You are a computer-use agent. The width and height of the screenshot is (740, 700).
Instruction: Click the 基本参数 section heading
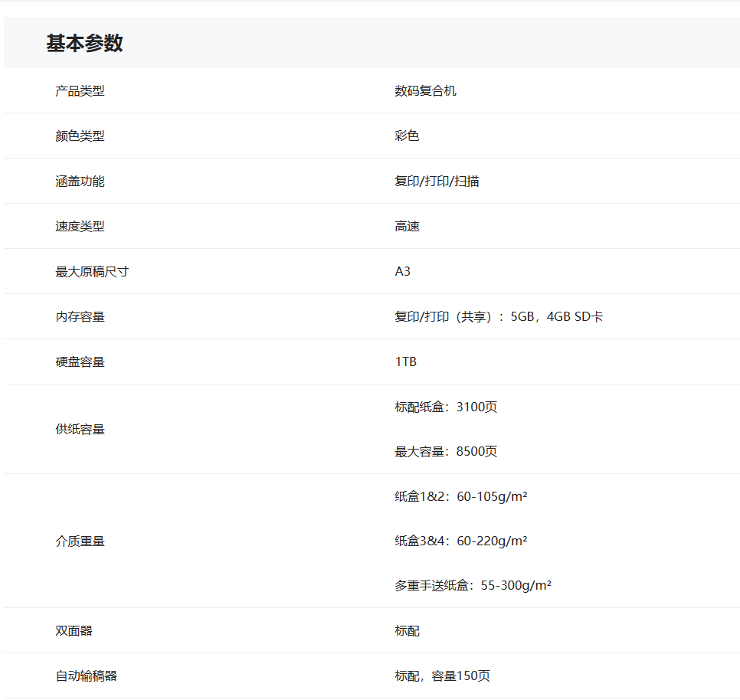[84, 44]
